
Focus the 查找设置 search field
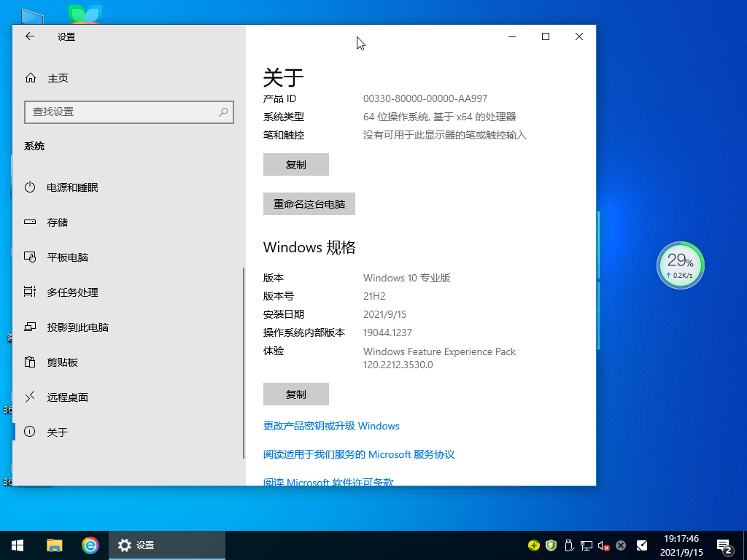tap(120, 112)
